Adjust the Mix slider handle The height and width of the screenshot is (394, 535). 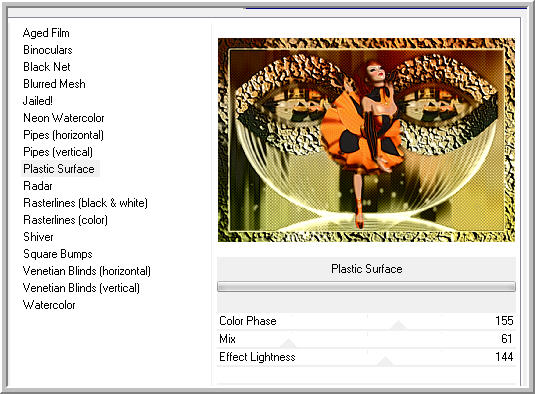[x=288, y=343]
